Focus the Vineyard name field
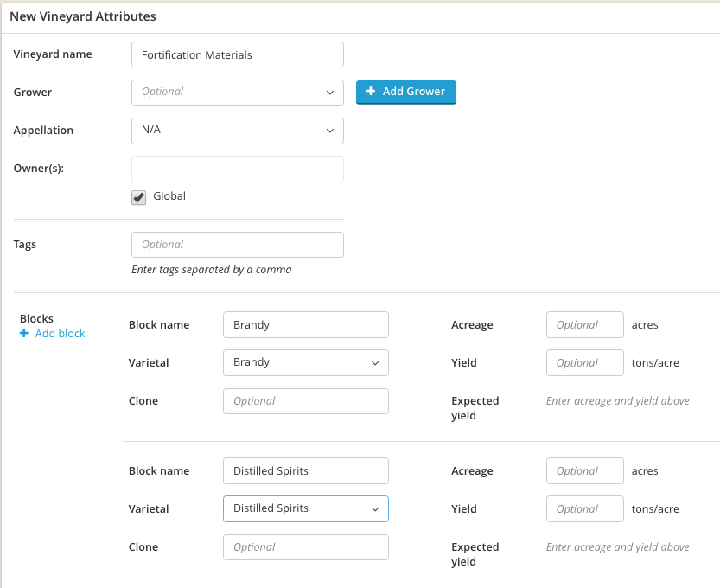This screenshot has height=588, width=720. click(x=238, y=54)
